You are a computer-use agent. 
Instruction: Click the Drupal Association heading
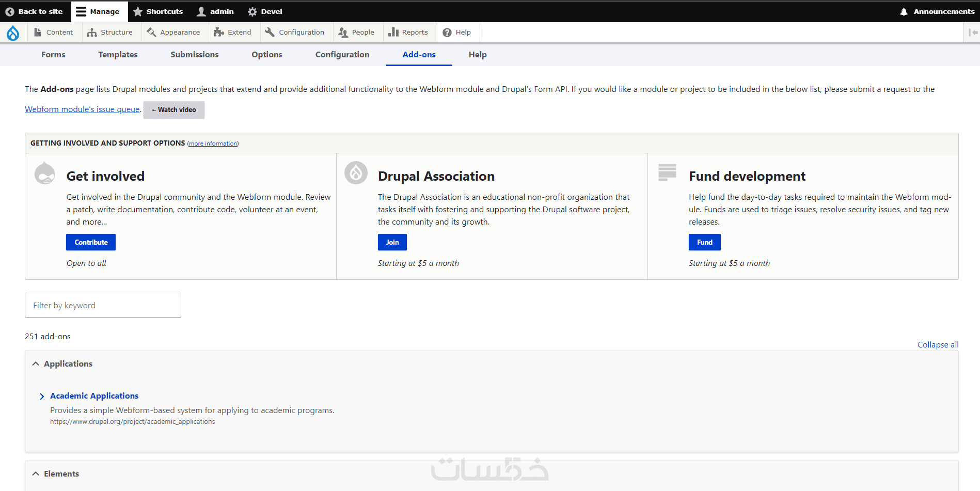(436, 176)
